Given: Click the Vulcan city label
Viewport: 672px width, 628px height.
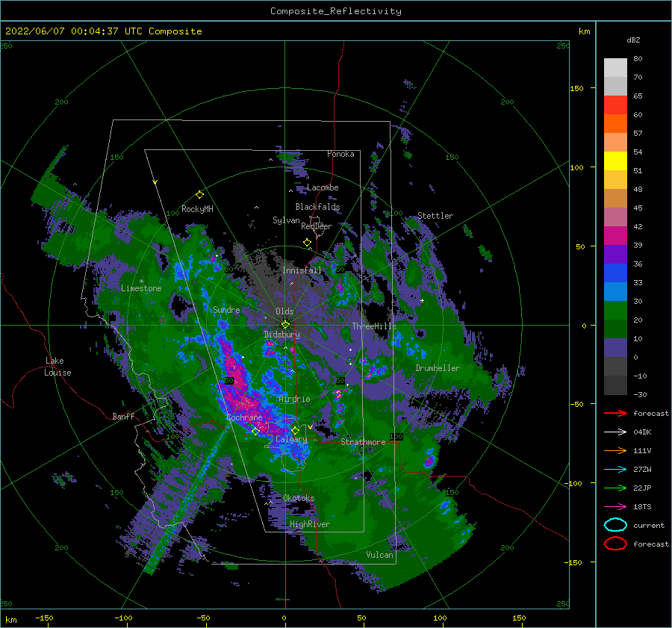Looking at the screenshot, I should click(x=379, y=555).
